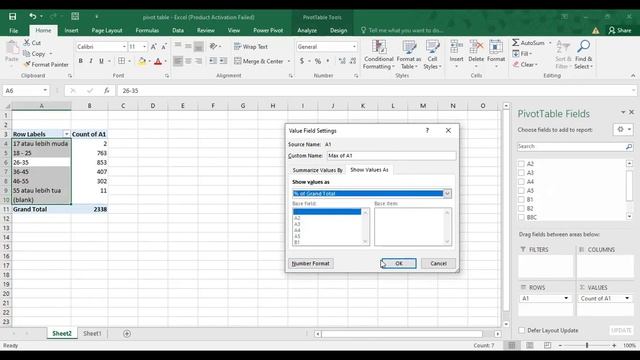
Task: Open the General number format dropdown
Action: click(x=354, y=47)
